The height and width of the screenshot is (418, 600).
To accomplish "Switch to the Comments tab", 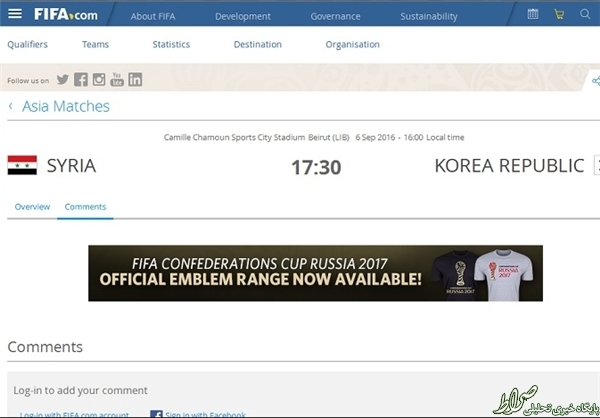I will [85, 207].
